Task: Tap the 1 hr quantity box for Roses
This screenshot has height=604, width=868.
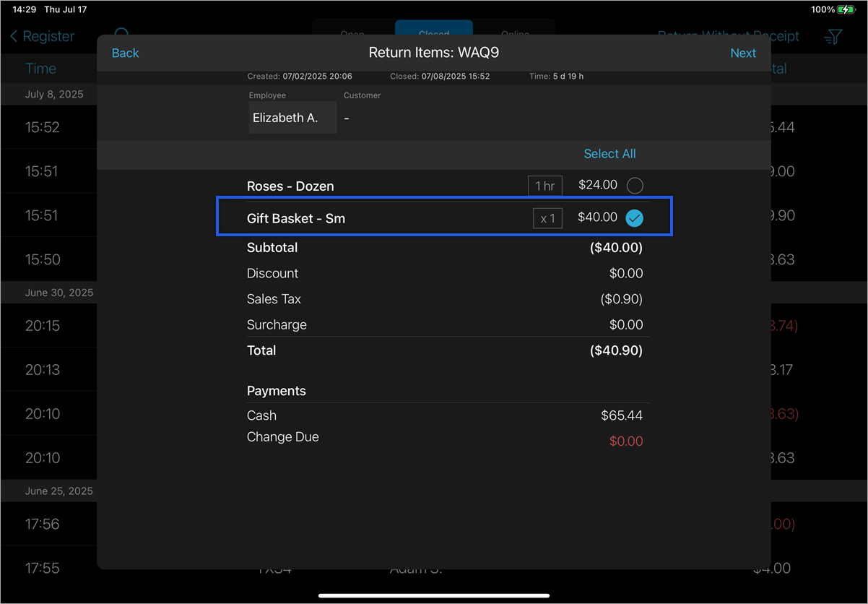Action: pos(544,186)
